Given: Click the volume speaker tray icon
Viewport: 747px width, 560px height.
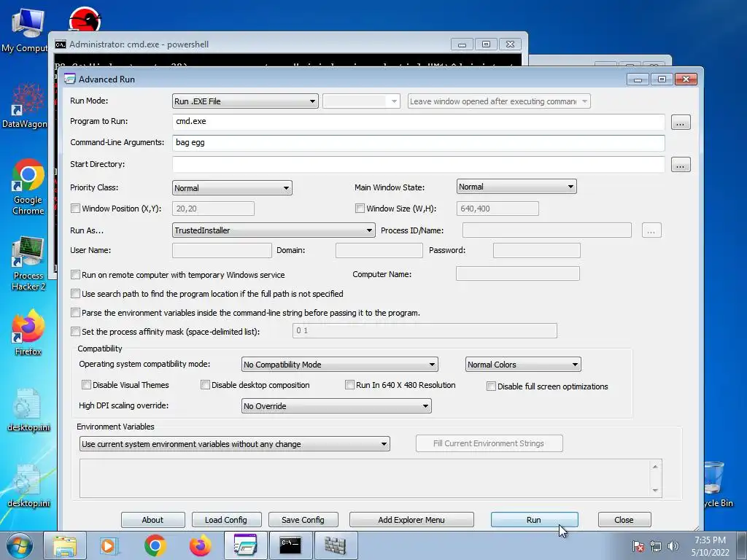Looking at the screenshot, I should coord(673,546).
